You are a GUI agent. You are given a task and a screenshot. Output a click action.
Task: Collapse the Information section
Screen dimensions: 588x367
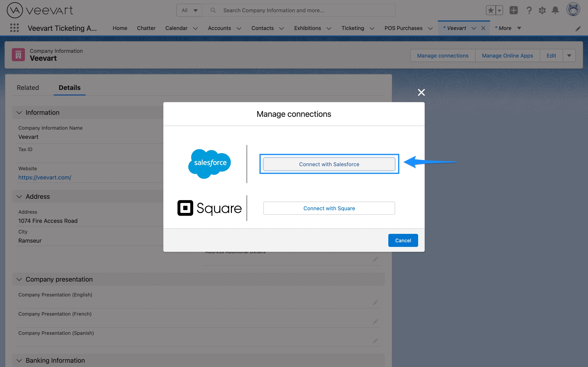[19, 112]
